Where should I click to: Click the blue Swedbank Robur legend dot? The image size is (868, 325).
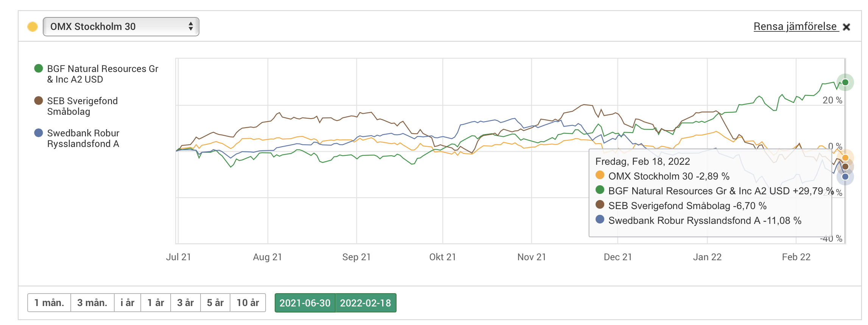tap(39, 133)
